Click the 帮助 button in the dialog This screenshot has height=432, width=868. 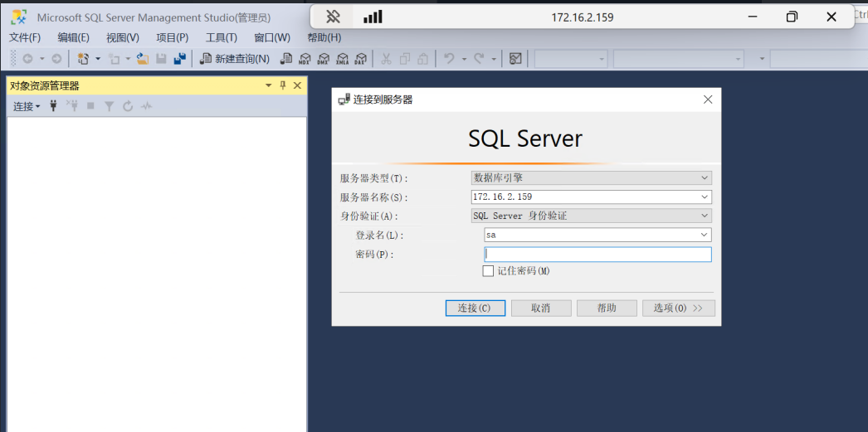pyautogui.click(x=607, y=308)
